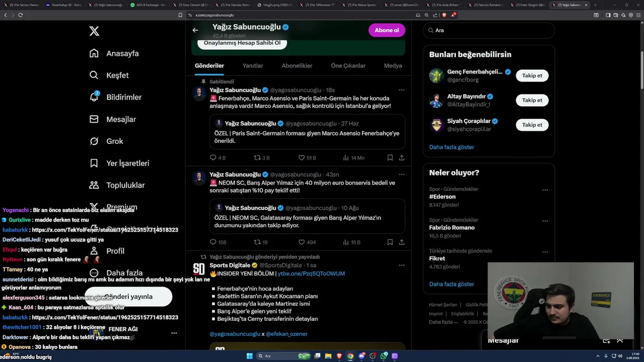Image resolution: width=644 pixels, height=362 pixels.
Task: Follow Genç Fenerbahçeliler with Takip et
Action: coord(532,75)
